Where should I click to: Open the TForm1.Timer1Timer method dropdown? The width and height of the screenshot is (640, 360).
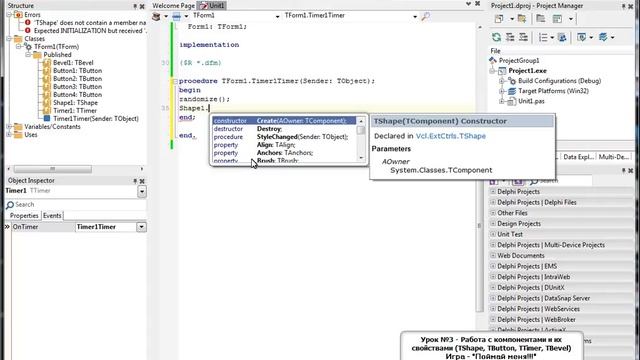point(415,16)
